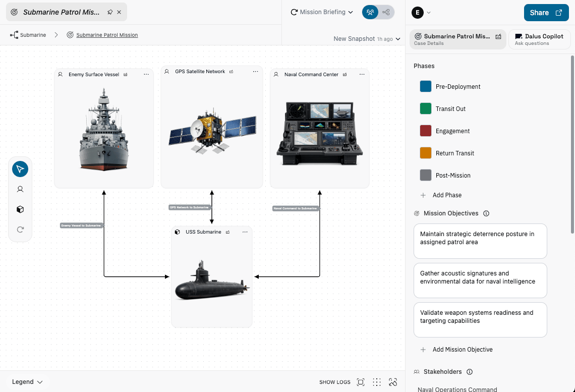The width and height of the screenshot is (575, 392).
Task: Click the Enemy Vessel to Submarine connection label
Action: (x=81, y=226)
